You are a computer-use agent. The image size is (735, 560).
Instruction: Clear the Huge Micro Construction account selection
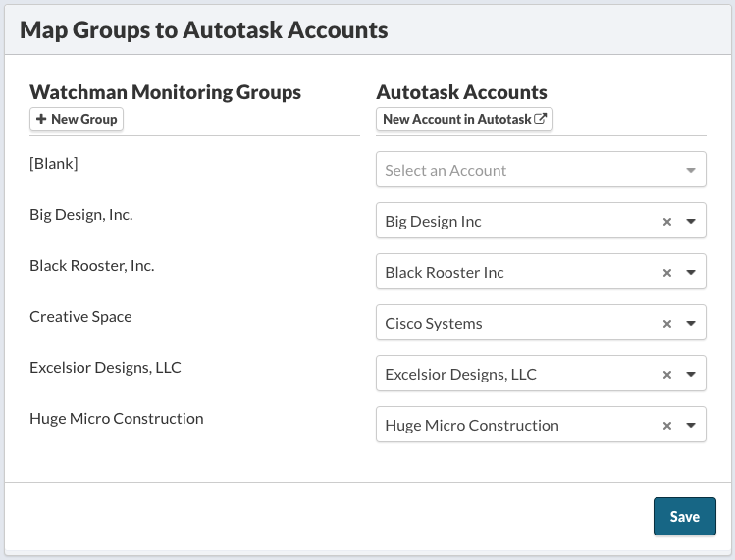(x=667, y=426)
